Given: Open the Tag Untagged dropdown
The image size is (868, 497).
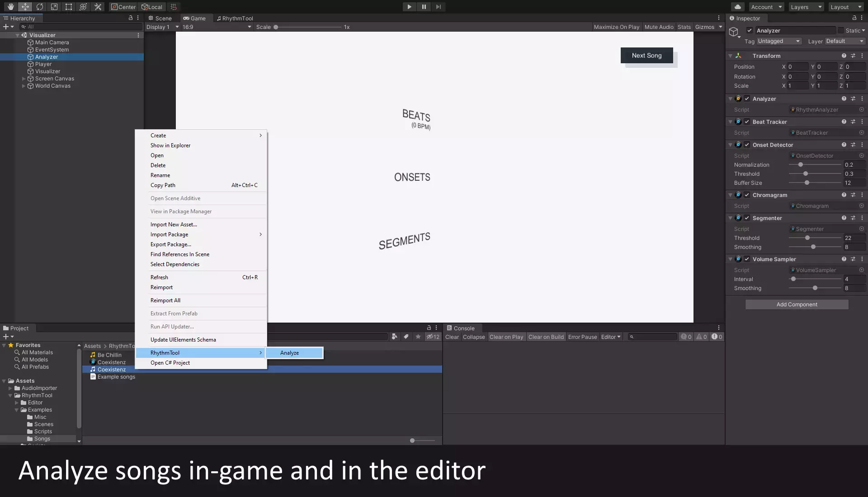Looking at the screenshot, I should [778, 41].
